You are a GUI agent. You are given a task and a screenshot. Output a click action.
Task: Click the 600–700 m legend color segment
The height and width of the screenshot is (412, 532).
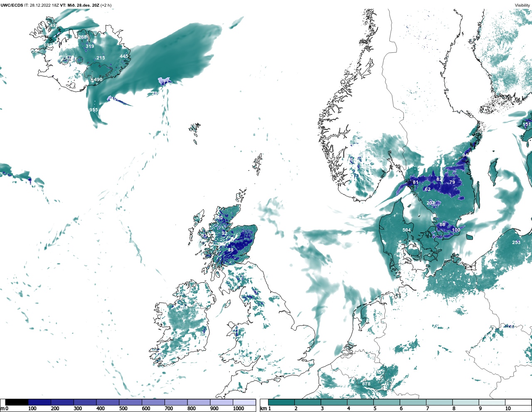(x=153, y=402)
